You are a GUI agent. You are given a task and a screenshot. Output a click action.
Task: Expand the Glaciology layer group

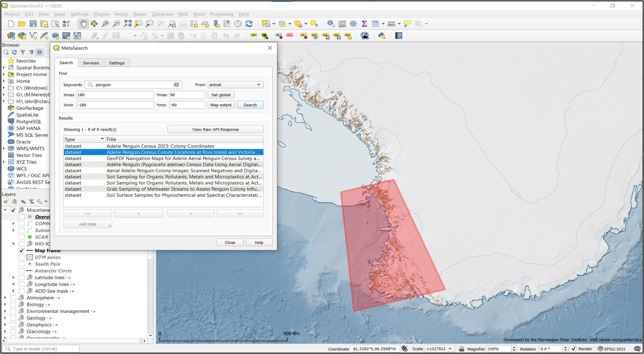5,332
